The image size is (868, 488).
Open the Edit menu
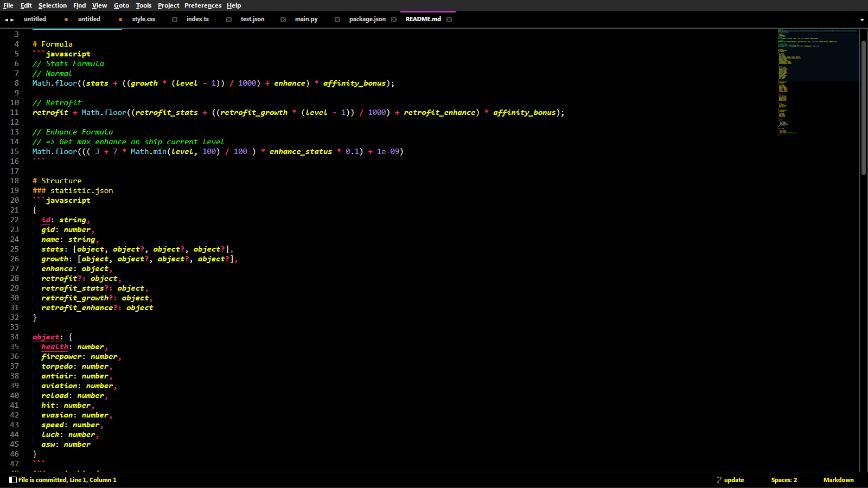tap(26, 5)
